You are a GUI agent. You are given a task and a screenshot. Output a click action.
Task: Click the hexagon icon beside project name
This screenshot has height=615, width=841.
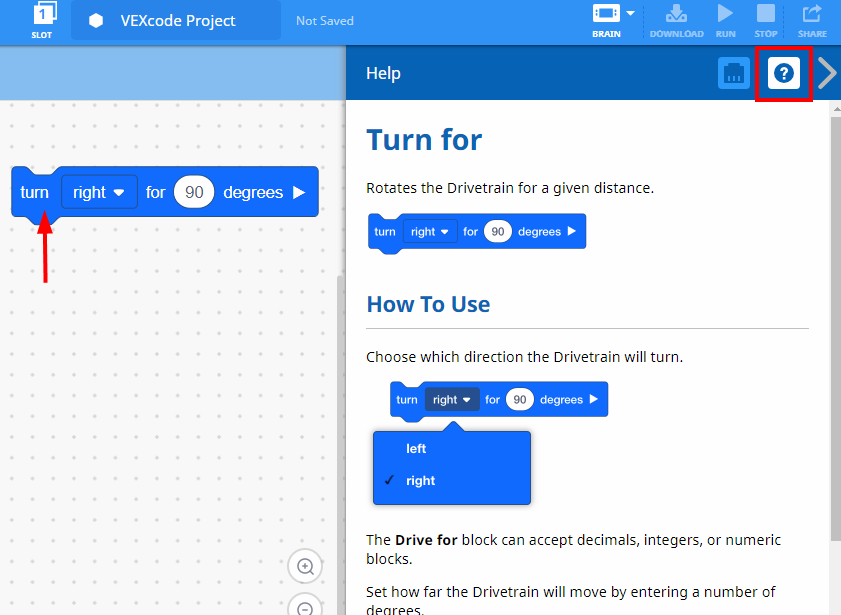pyautogui.click(x=96, y=20)
